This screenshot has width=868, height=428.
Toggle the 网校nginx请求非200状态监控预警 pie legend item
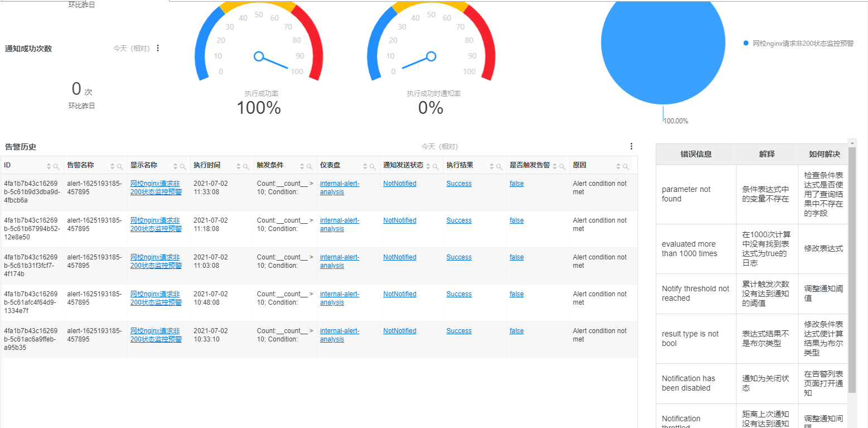point(798,43)
